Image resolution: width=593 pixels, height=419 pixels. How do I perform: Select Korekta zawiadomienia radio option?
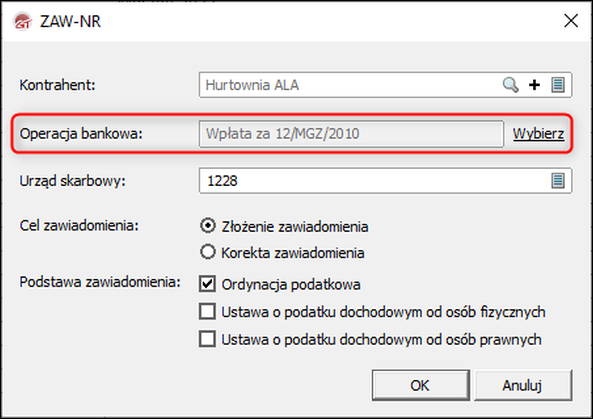(x=208, y=252)
